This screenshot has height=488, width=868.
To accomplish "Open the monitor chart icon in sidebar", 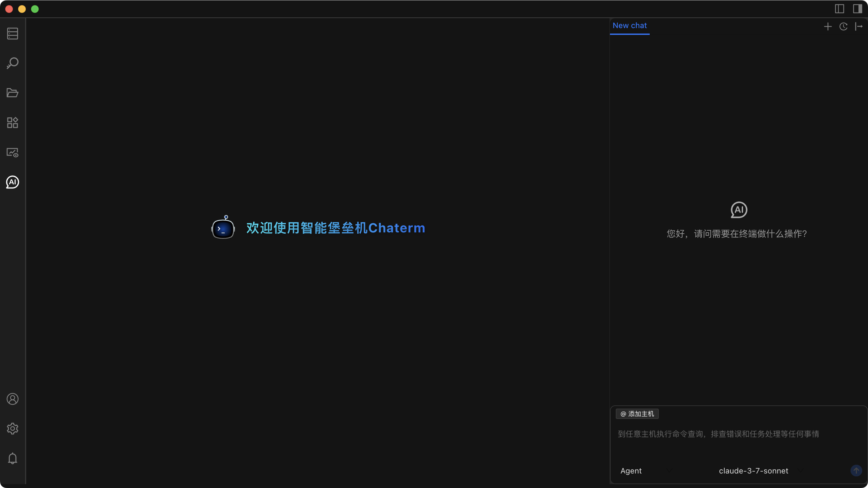I will 13,153.
